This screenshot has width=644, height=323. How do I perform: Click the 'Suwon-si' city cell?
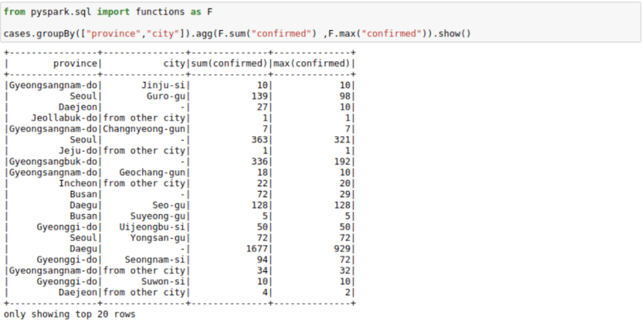(x=163, y=282)
